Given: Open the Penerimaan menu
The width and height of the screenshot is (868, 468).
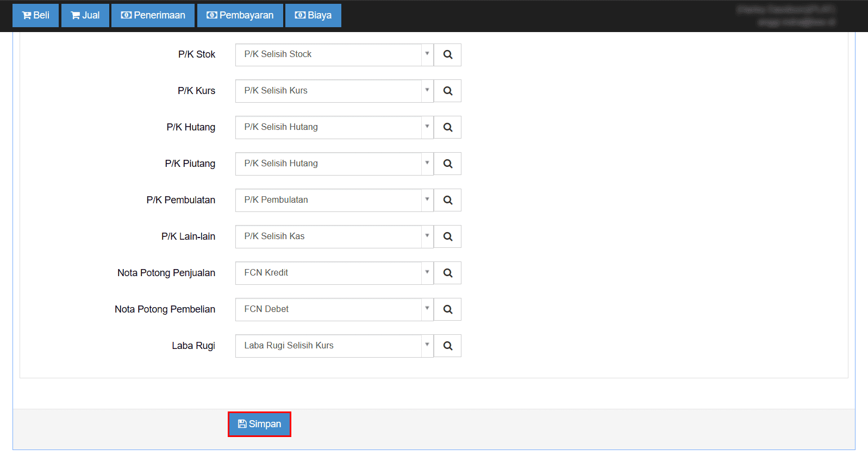Looking at the screenshot, I should [153, 15].
